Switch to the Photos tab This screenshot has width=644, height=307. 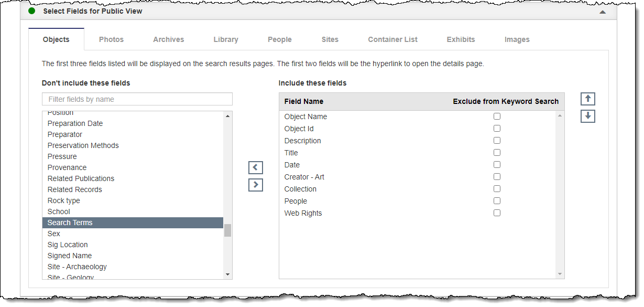111,39
